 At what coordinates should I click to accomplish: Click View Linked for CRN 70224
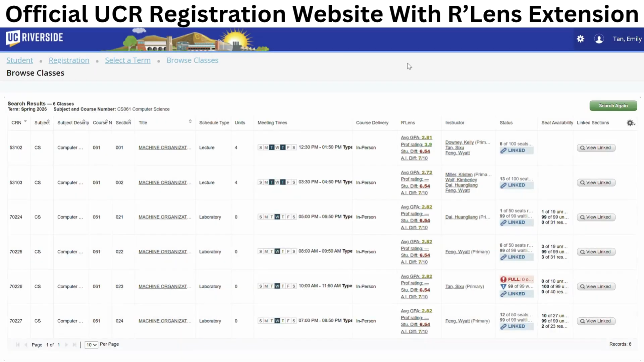(x=596, y=217)
